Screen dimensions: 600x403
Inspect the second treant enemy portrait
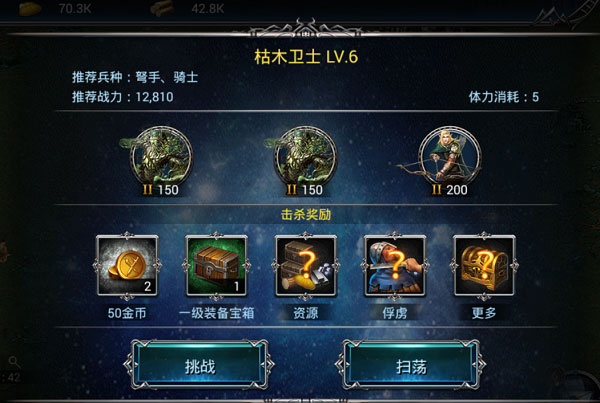point(305,156)
